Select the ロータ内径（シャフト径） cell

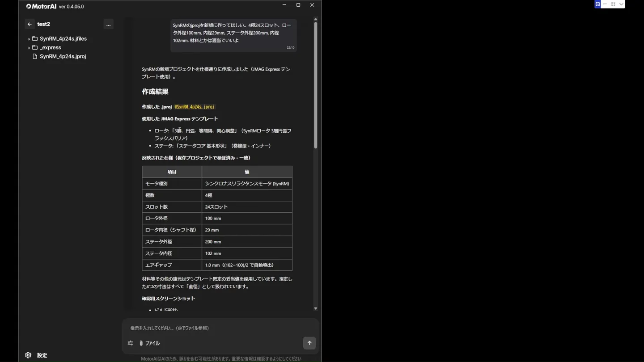(172, 230)
